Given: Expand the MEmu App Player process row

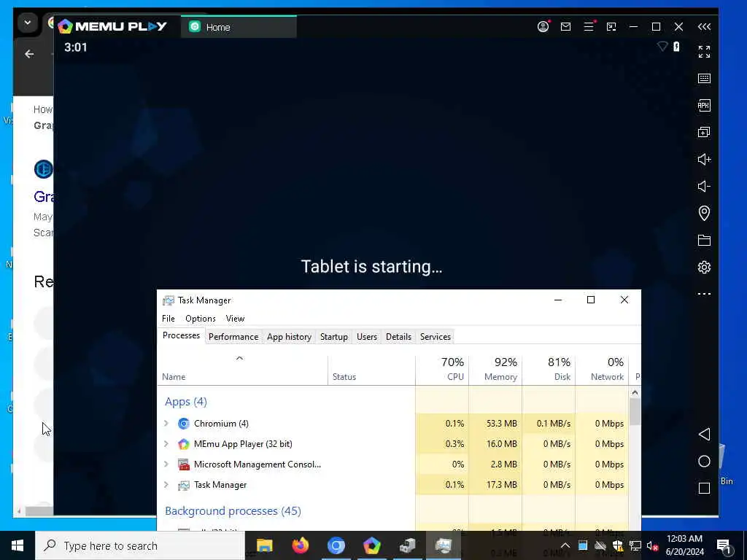Looking at the screenshot, I should pyautogui.click(x=166, y=444).
